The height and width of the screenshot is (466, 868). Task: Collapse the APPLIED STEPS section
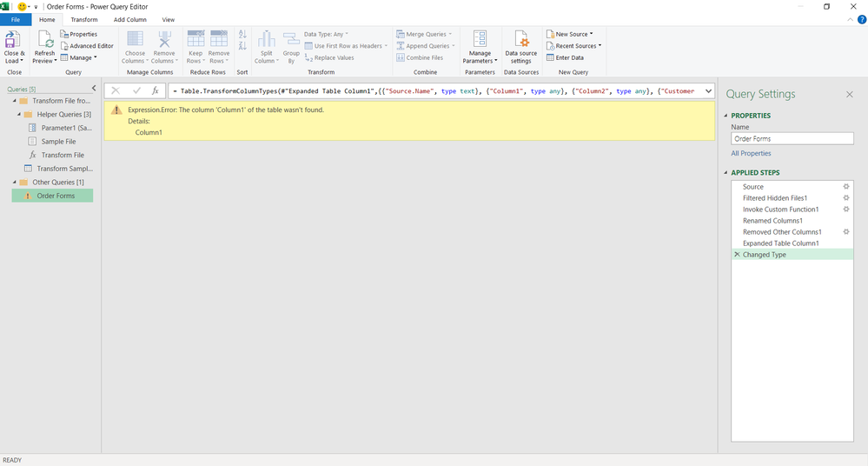point(726,173)
